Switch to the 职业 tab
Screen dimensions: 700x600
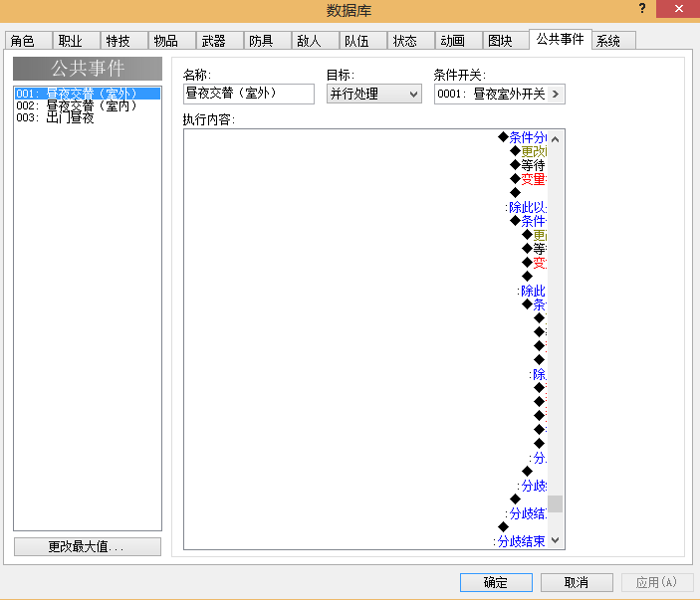tap(77, 41)
